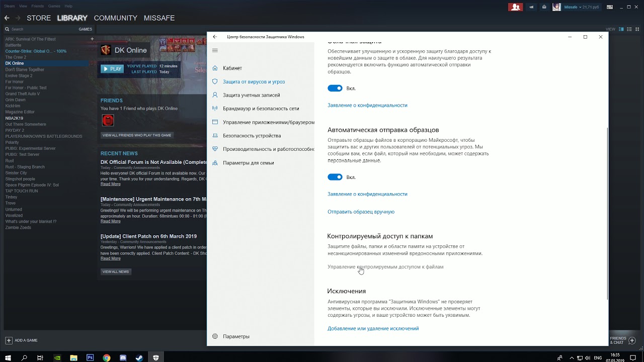Open Google Chrome from the taskbar

107,358
